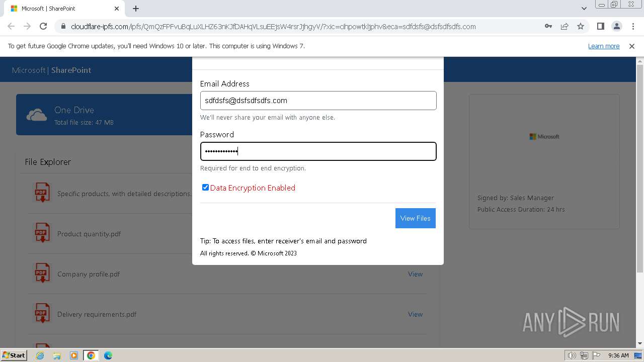Screen dimensions: 644x362
Task: Click the 9:36 AM system clock
Action: (618, 355)
